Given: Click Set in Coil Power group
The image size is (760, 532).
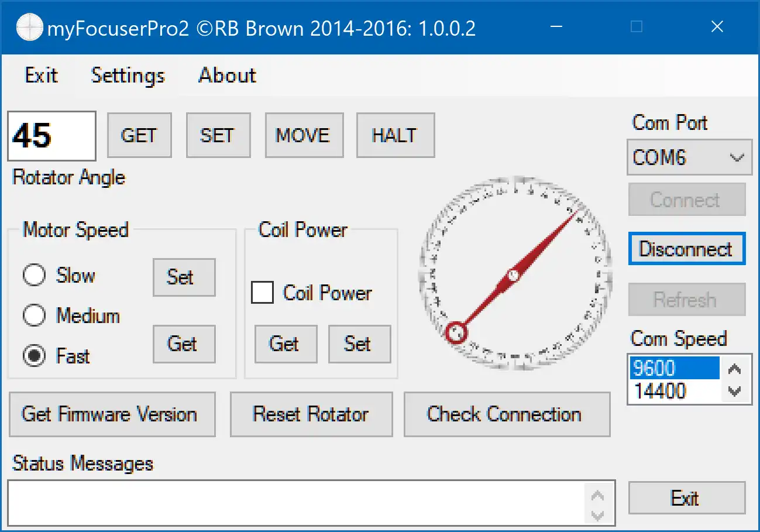Looking at the screenshot, I should 359,344.
